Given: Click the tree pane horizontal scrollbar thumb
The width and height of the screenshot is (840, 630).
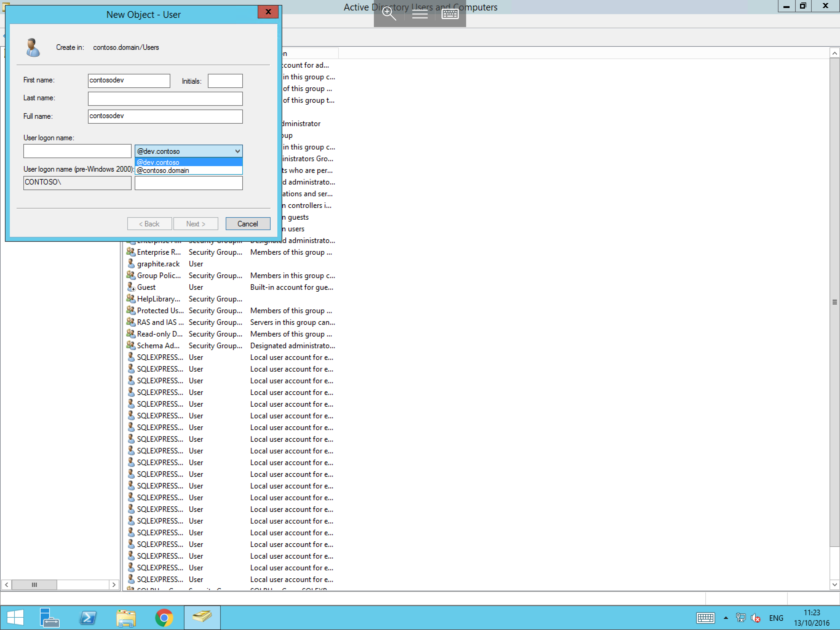Looking at the screenshot, I should 34,584.
